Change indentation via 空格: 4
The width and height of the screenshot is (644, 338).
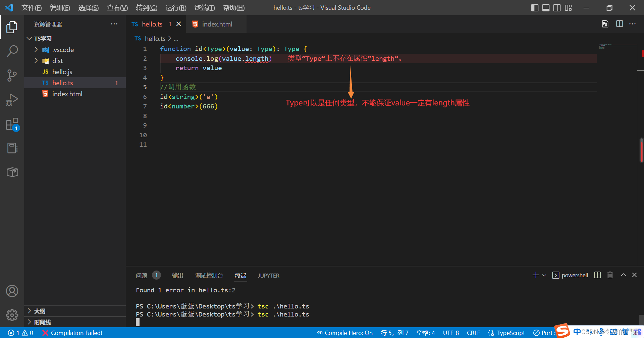[x=426, y=333]
